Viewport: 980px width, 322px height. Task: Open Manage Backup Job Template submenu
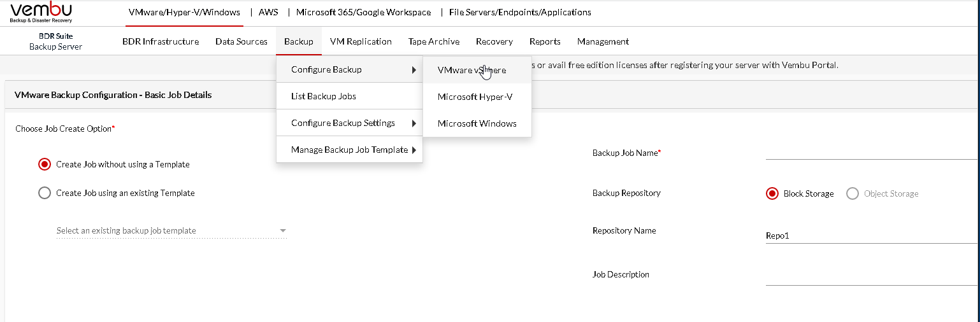point(349,150)
